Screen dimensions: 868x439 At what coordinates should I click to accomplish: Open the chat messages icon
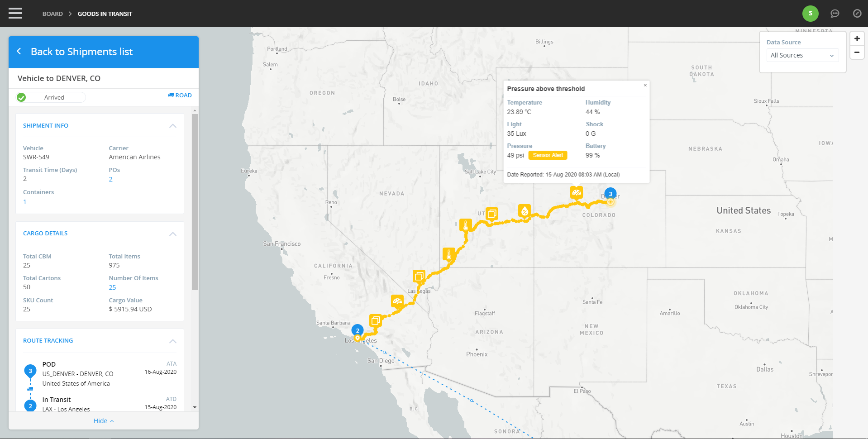click(835, 14)
